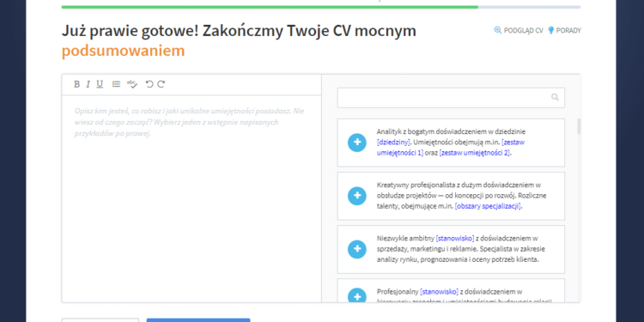Image resolution: width=644 pixels, height=322 pixels.
Task: Underline text with the U toolbar button
Action: [100, 84]
